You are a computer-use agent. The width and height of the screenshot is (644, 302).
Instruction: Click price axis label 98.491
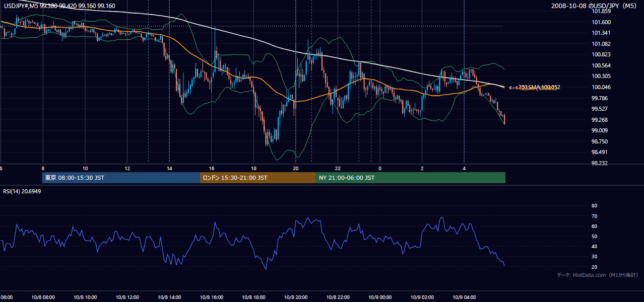point(600,152)
